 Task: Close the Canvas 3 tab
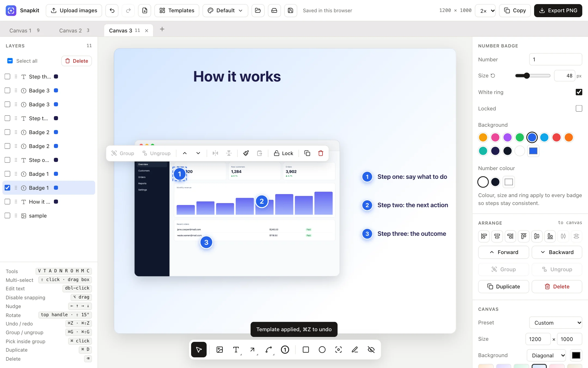click(146, 31)
